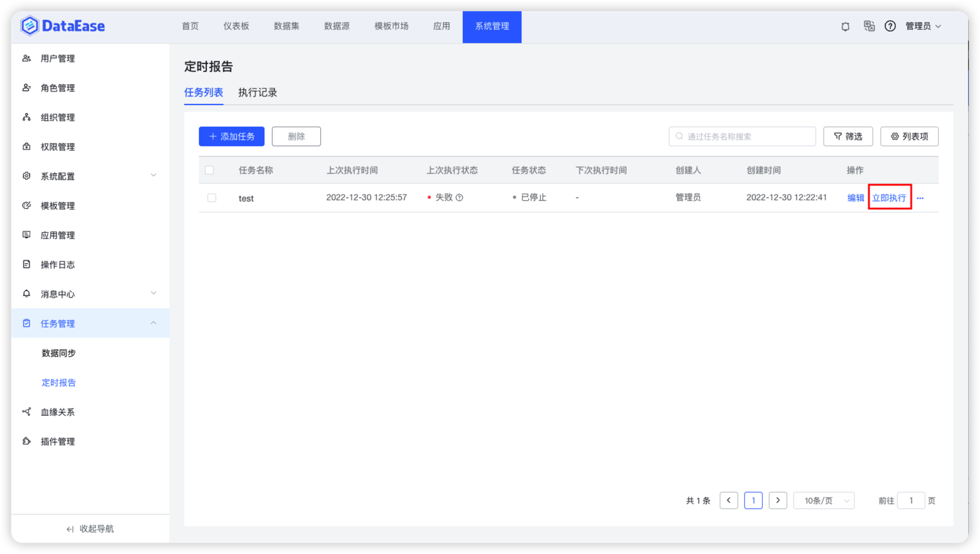Click 立即执行 for the test task
980x554 pixels.
click(x=889, y=198)
